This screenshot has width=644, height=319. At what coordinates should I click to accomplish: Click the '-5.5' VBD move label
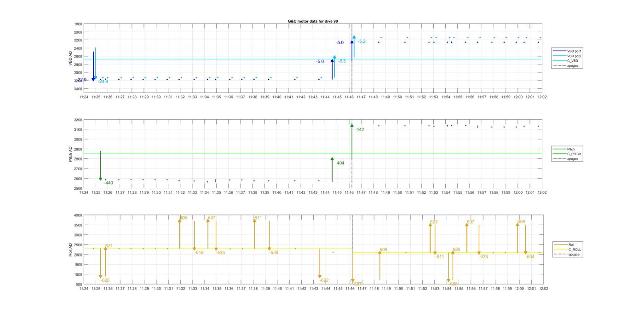pos(342,61)
